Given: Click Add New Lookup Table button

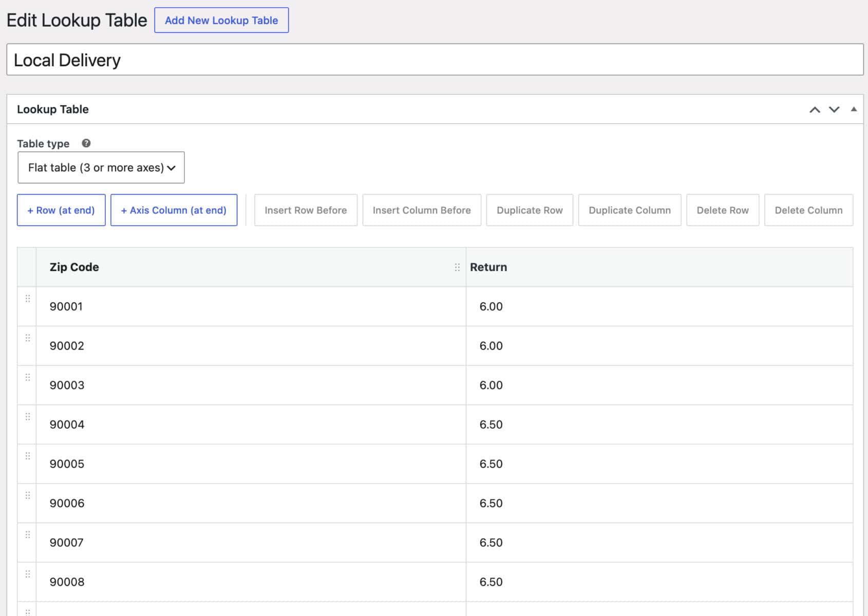Looking at the screenshot, I should [221, 20].
